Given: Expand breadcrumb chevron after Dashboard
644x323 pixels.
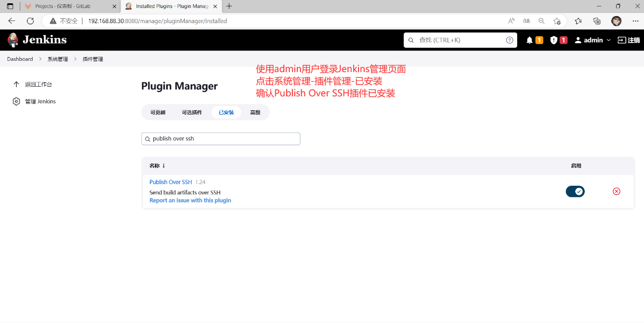Looking at the screenshot, I should pyautogui.click(x=40, y=59).
